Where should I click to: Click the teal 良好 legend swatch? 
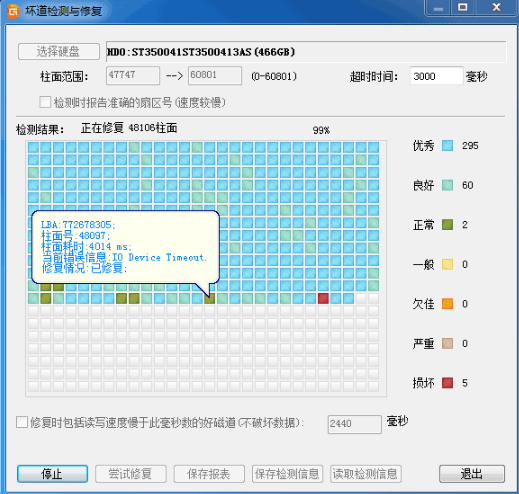pyautogui.click(x=447, y=185)
